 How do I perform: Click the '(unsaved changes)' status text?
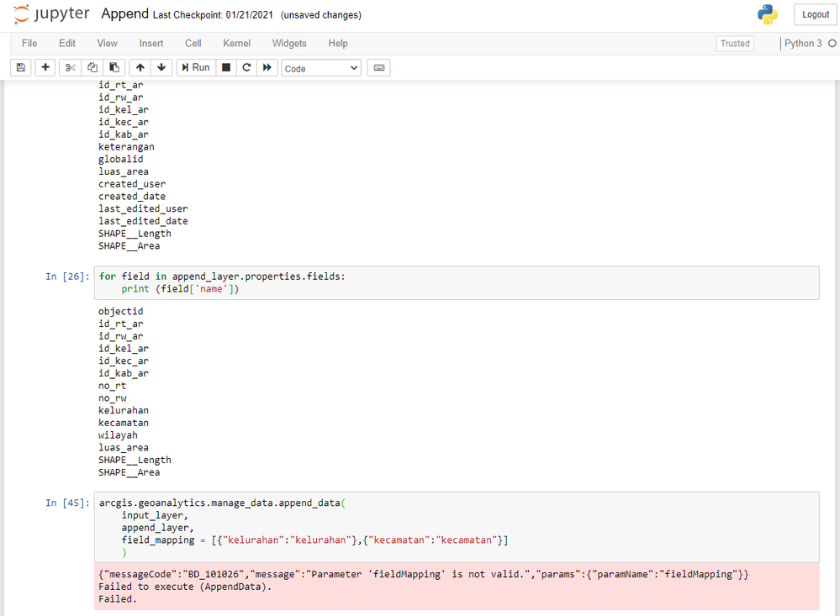(321, 15)
